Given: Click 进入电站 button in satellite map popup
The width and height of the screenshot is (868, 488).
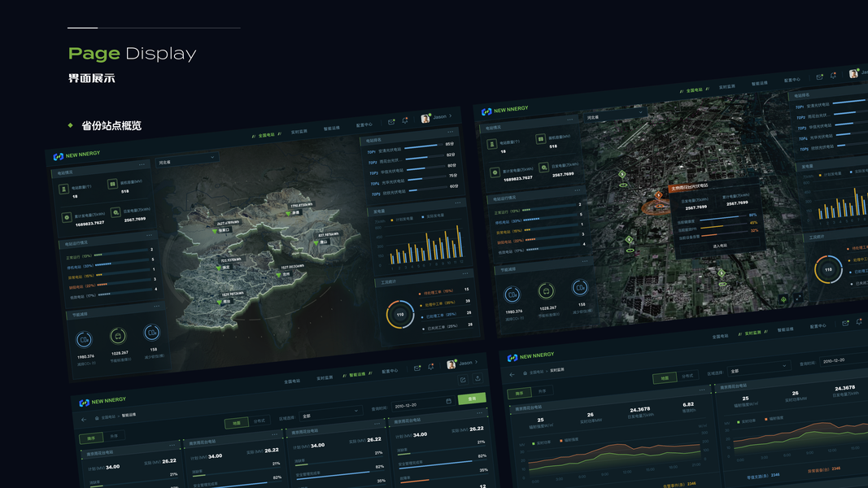Looking at the screenshot, I should (720, 246).
